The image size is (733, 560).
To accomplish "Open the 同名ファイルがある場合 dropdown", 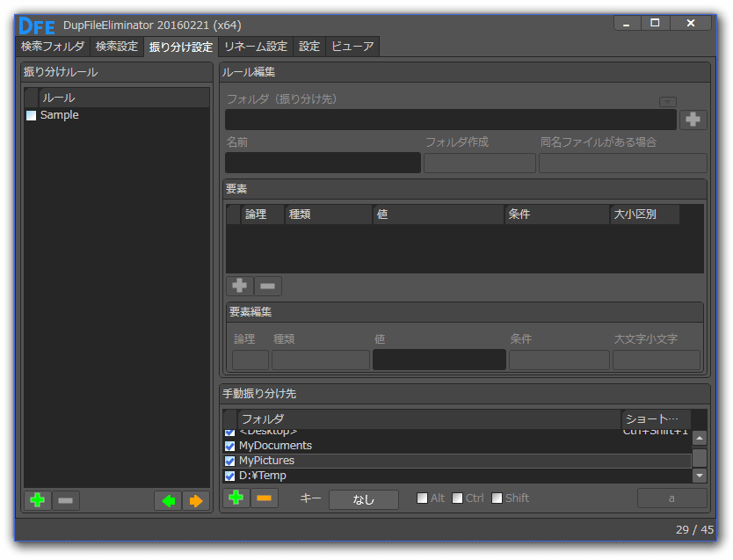I will (x=622, y=164).
